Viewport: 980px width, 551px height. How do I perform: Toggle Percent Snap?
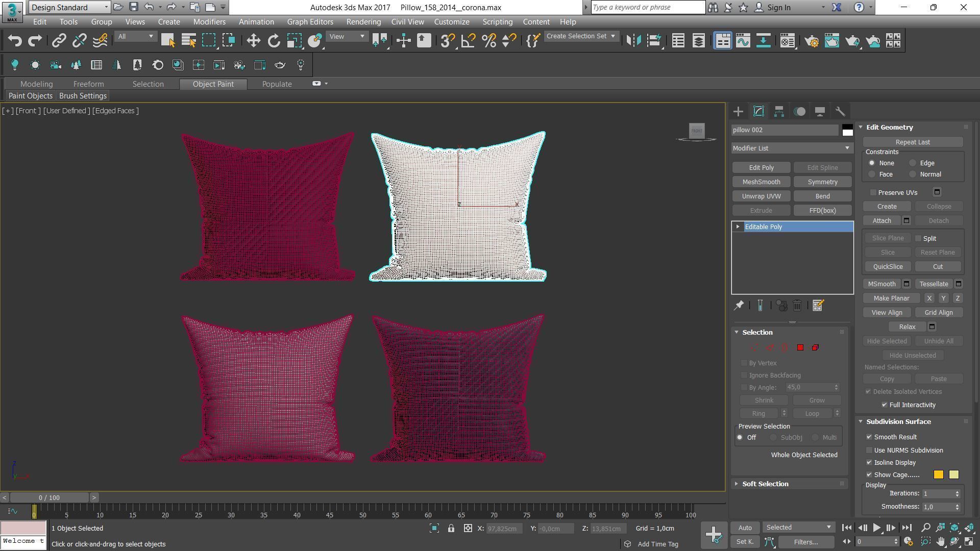coord(488,41)
